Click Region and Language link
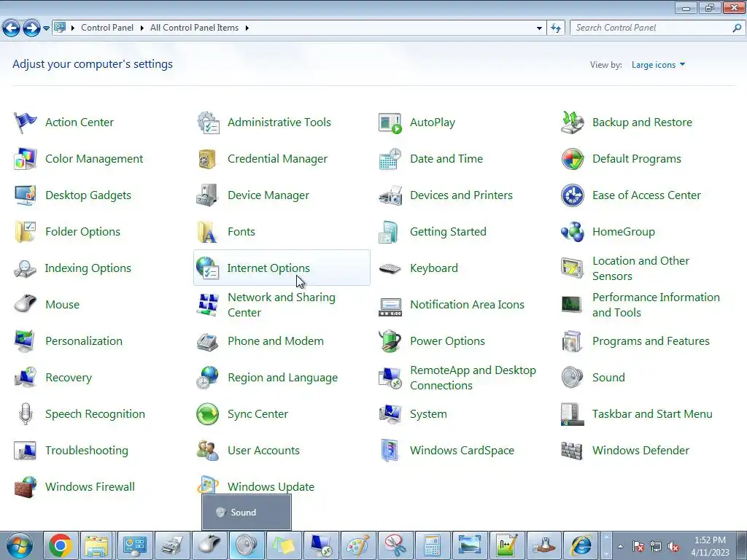 point(282,378)
